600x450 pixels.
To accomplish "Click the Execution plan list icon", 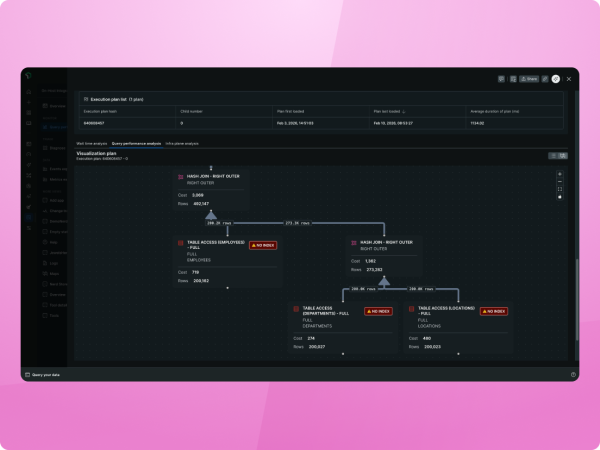I will click(x=86, y=99).
